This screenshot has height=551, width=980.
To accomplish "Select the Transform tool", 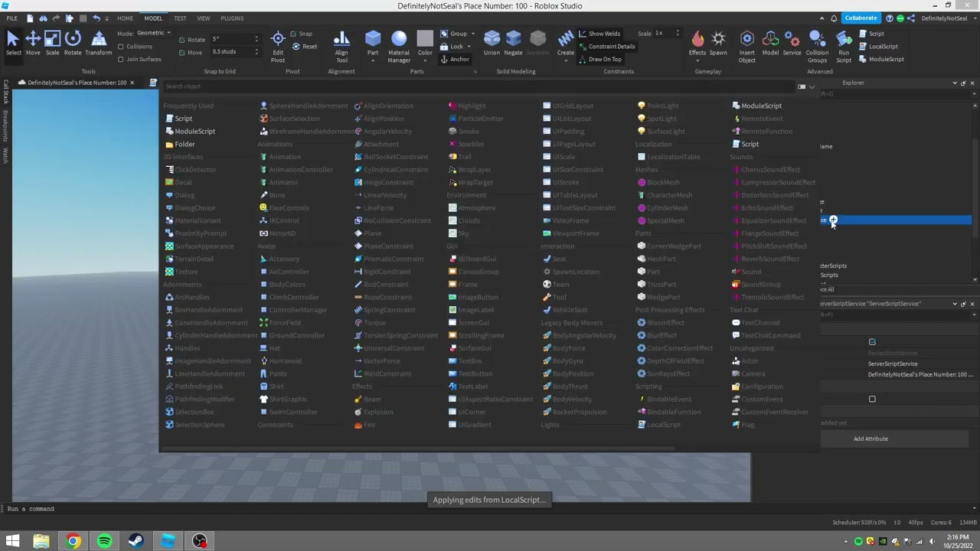I will [x=99, y=43].
